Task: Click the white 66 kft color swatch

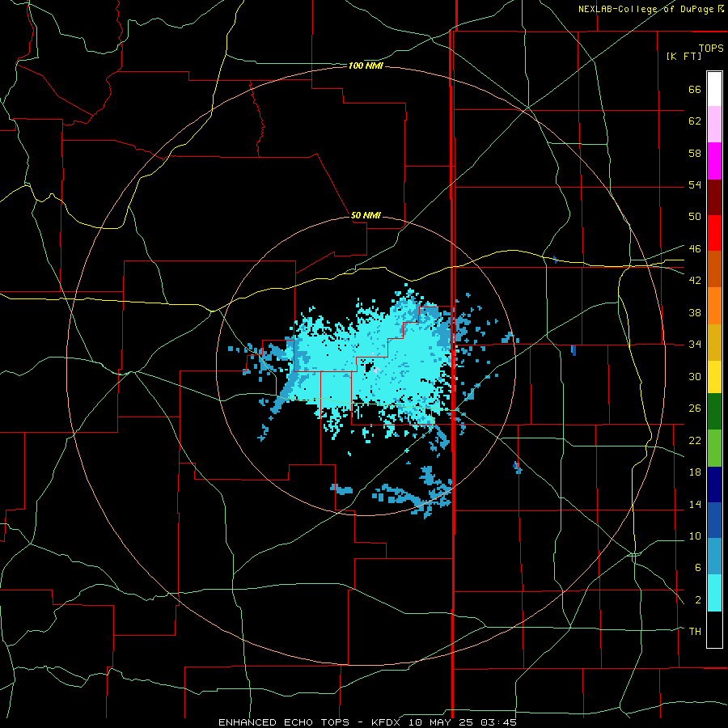Action: [x=714, y=89]
